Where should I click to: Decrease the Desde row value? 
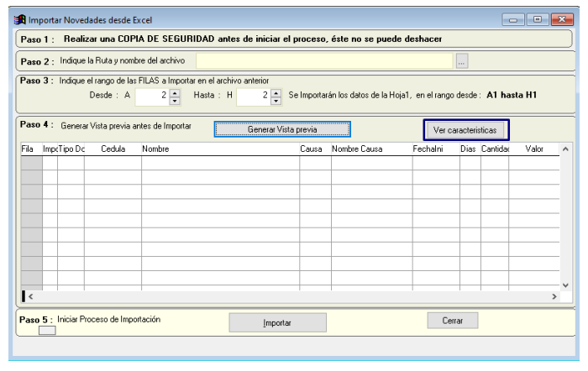(x=175, y=101)
